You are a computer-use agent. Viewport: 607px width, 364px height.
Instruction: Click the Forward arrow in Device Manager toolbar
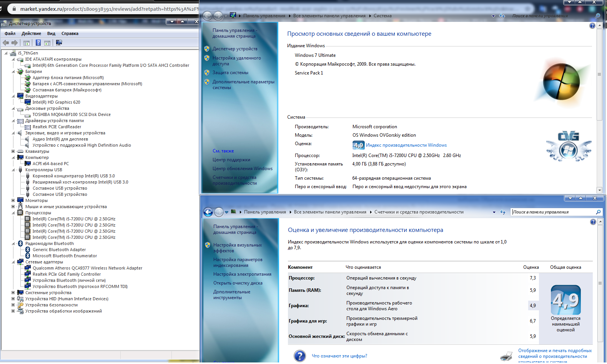(15, 43)
